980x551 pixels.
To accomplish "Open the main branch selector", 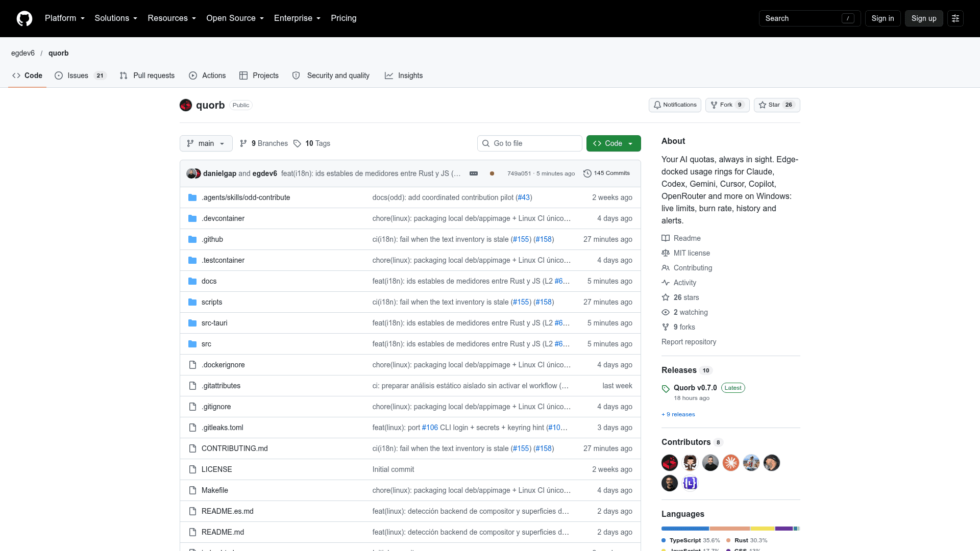I will [206, 143].
